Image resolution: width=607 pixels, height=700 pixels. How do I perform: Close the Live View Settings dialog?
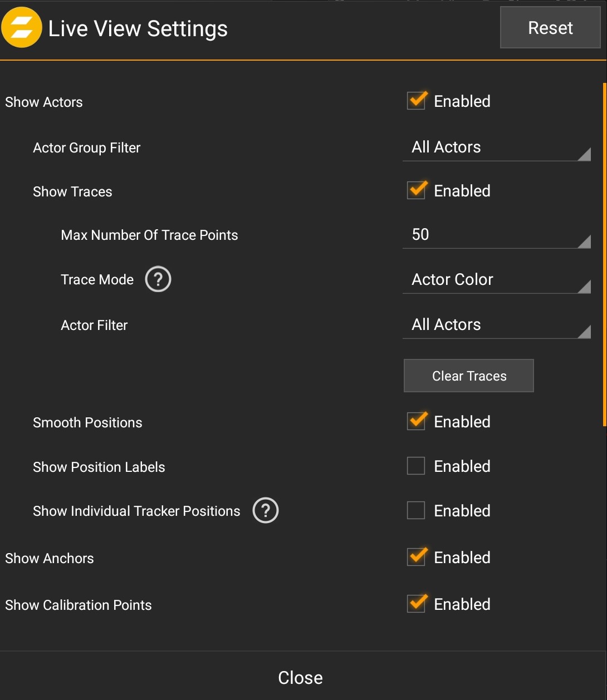[301, 677]
